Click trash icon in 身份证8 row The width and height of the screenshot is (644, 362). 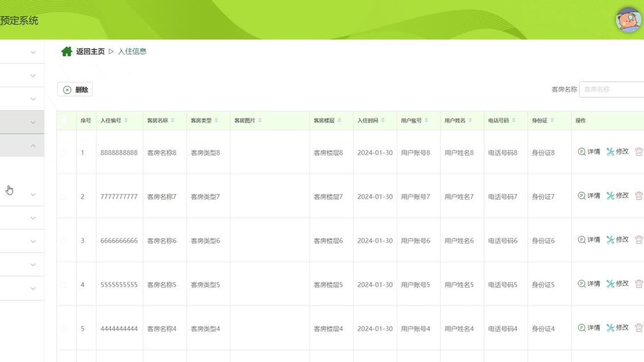click(639, 152)
